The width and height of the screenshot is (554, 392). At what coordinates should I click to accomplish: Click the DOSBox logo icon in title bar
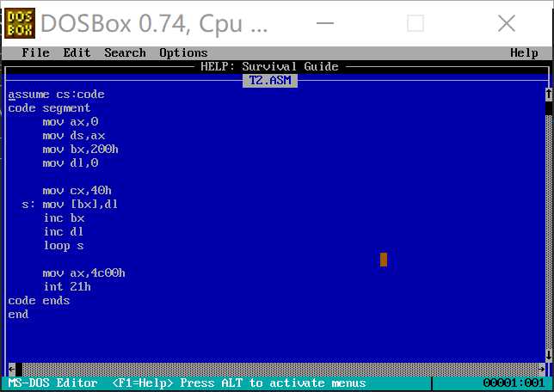pos(20,23)
